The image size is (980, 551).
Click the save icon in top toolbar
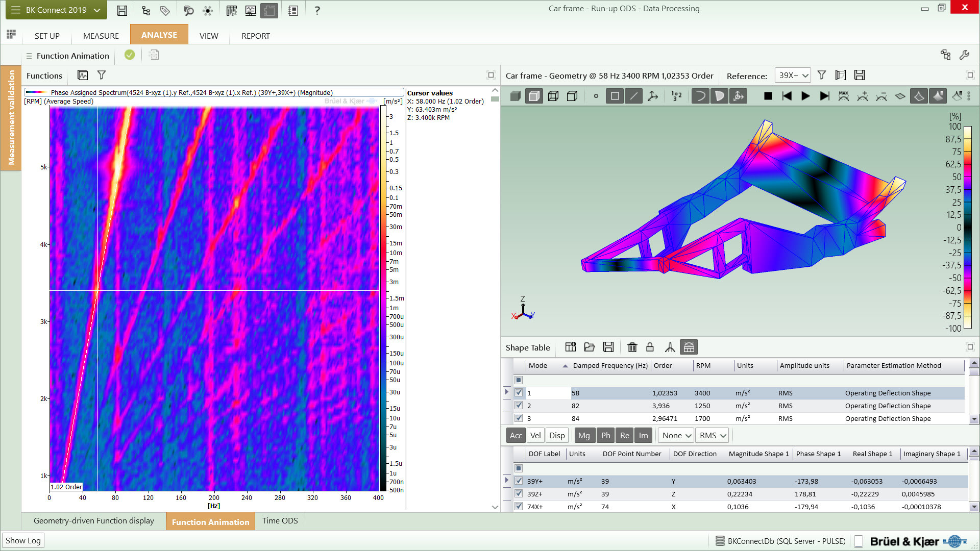121,10
